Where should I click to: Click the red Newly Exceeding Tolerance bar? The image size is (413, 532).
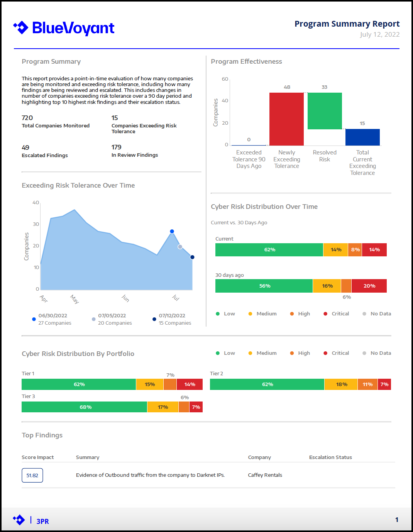(x=286, y=119)
